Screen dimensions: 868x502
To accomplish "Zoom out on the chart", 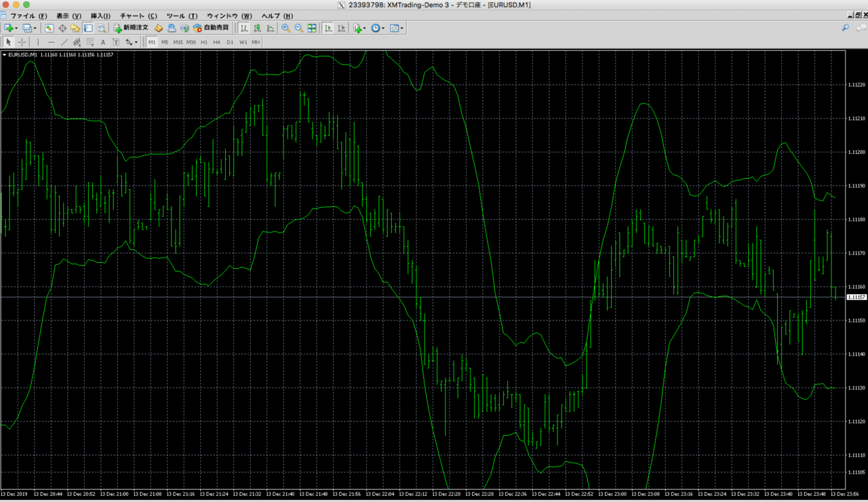I will [298, 28].
